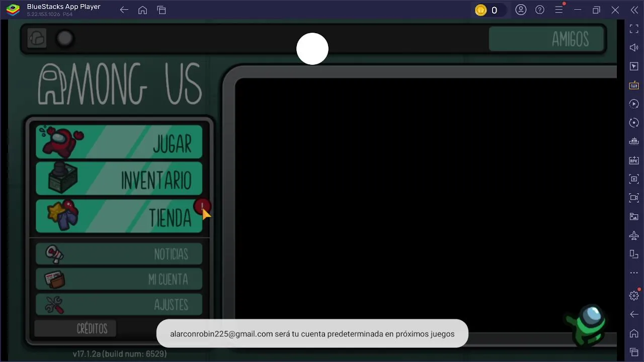
Task: Open the JUGAR play menu
Action: click(x=119, y=142)
